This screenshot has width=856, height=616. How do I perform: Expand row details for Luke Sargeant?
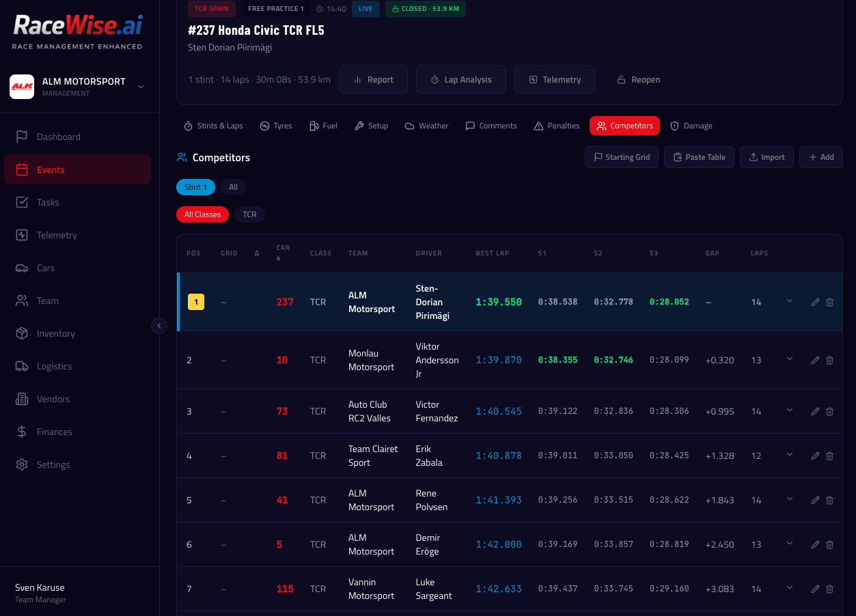tap(790, 588)
